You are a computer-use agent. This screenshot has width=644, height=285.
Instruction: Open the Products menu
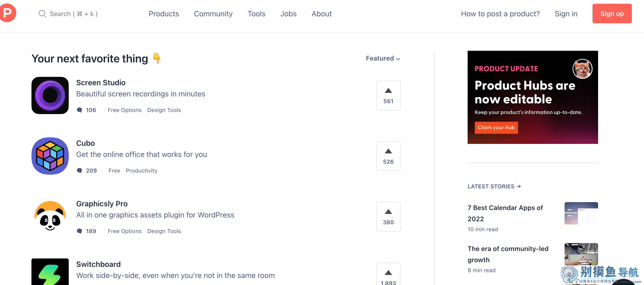tap(164, 14)
